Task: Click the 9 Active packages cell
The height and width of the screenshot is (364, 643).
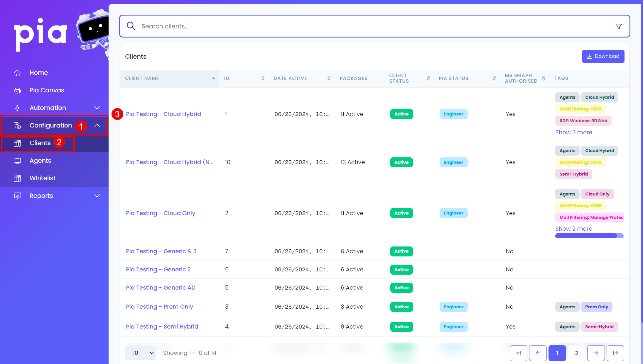Action: 352,326
